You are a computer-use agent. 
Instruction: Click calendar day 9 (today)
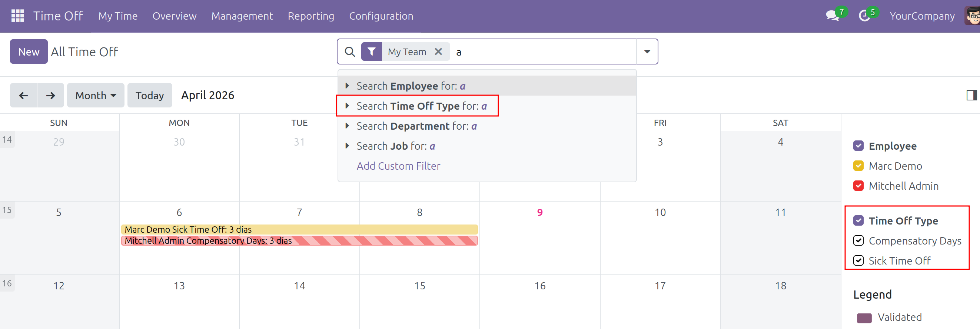539,212
